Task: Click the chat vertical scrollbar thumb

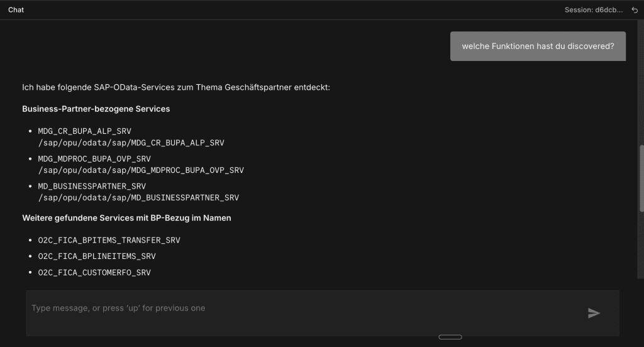Action: 641,179
